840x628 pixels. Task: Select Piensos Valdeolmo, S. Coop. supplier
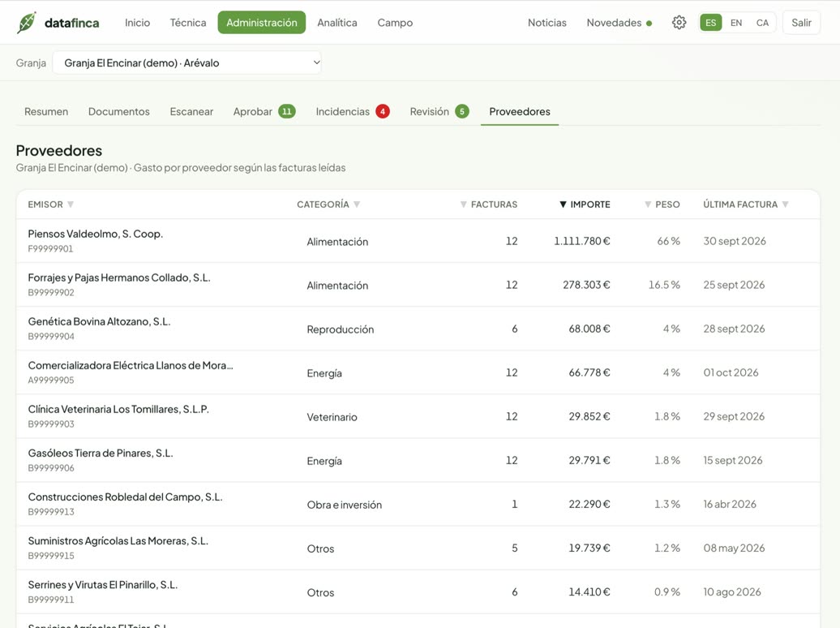[418, 241]
